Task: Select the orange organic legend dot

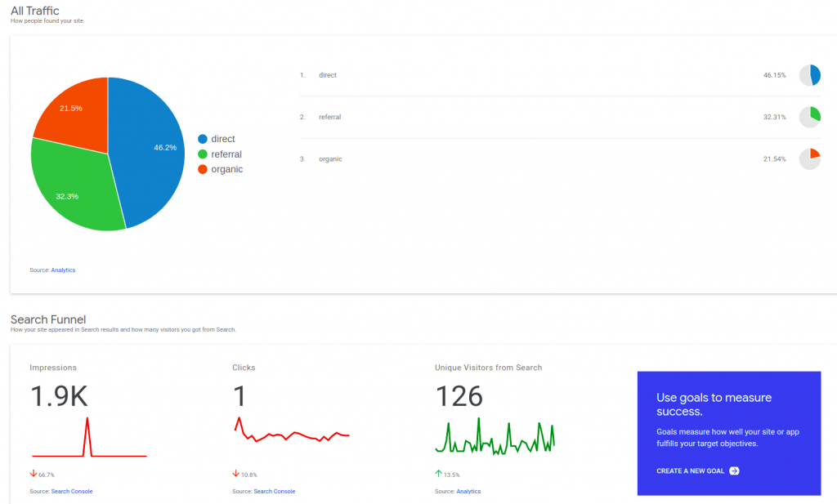Action: [x=203, y=169]
